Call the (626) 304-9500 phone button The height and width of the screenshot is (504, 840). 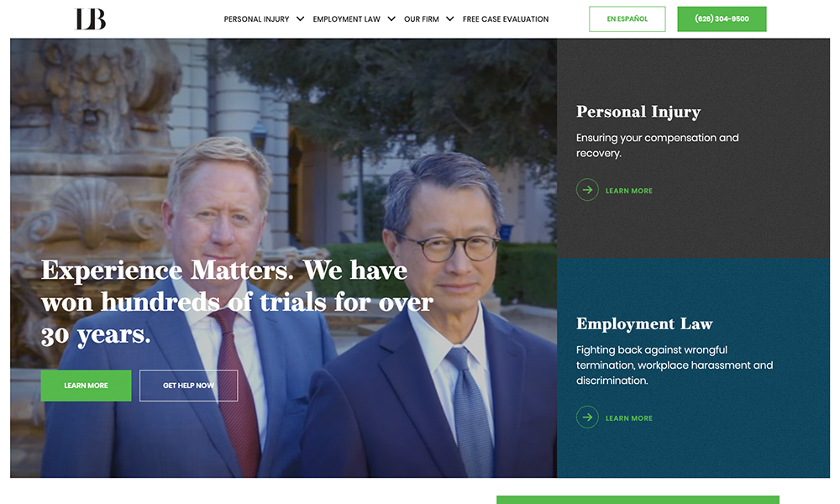(722, 18)
